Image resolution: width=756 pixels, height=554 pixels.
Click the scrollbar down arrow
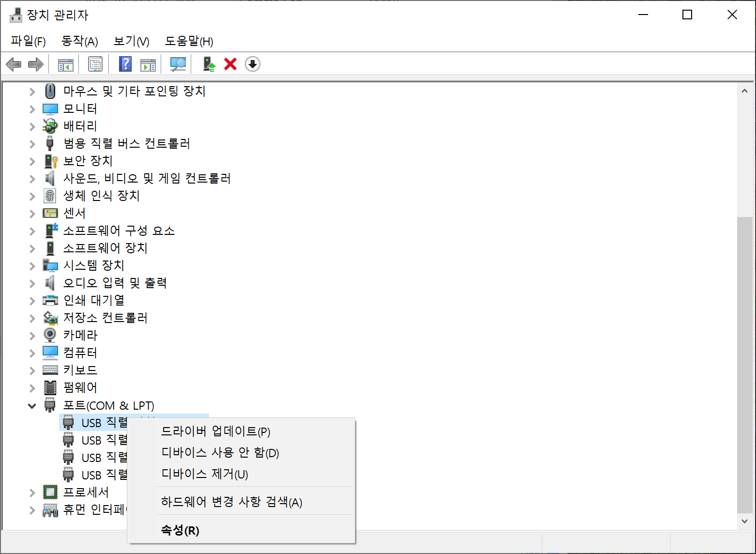(744, 521)
